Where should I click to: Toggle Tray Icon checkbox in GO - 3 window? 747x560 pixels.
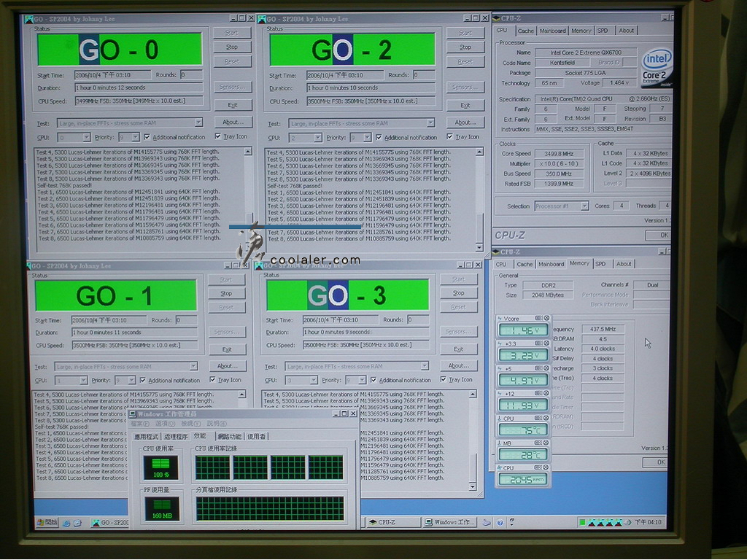click(444, 380)
